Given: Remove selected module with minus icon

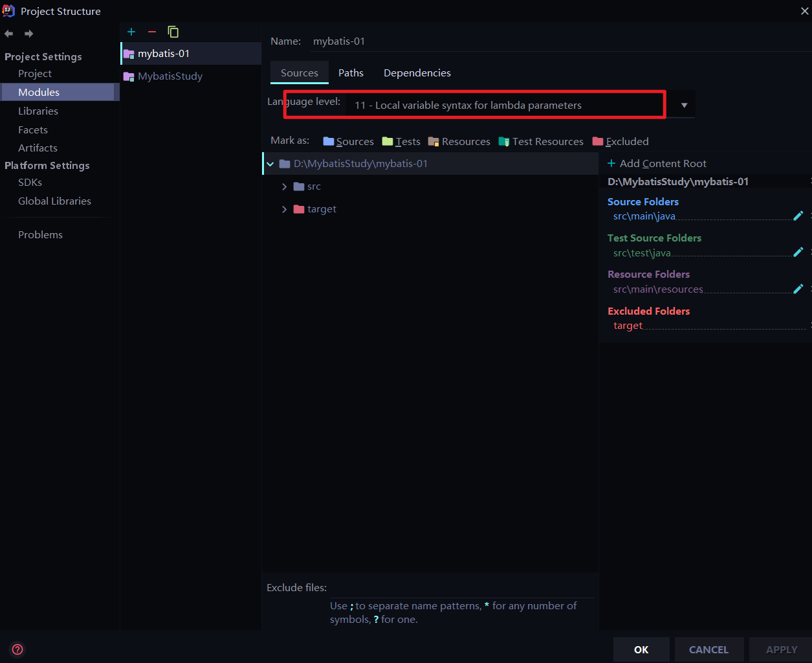Looking at the screenshot, I should pyautogui.click(x=152, y=32).
